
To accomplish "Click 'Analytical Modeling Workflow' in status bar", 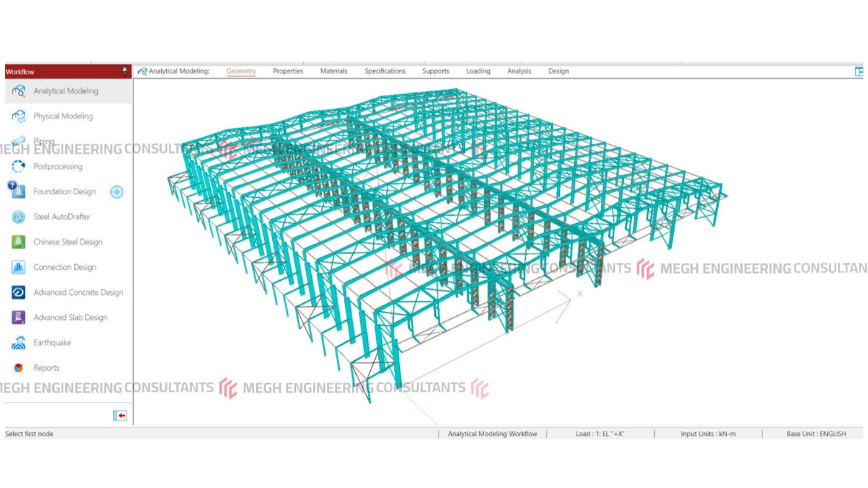I will tap(492, 434).
